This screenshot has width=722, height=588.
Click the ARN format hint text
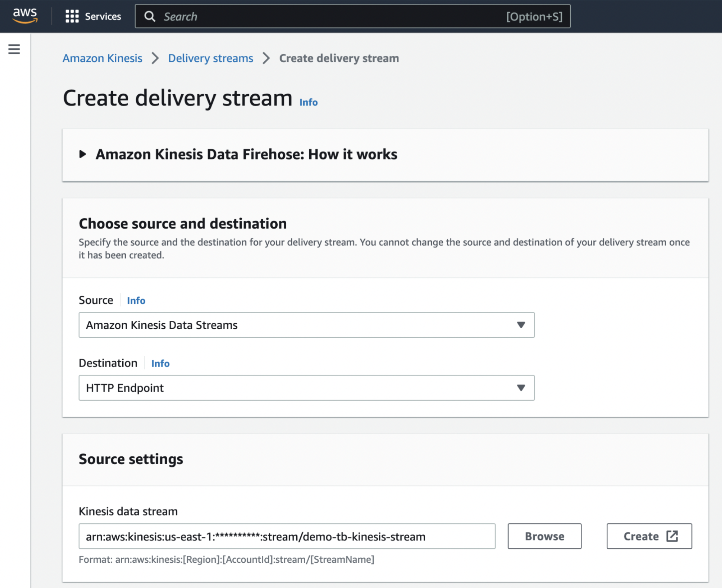point(226,559)
